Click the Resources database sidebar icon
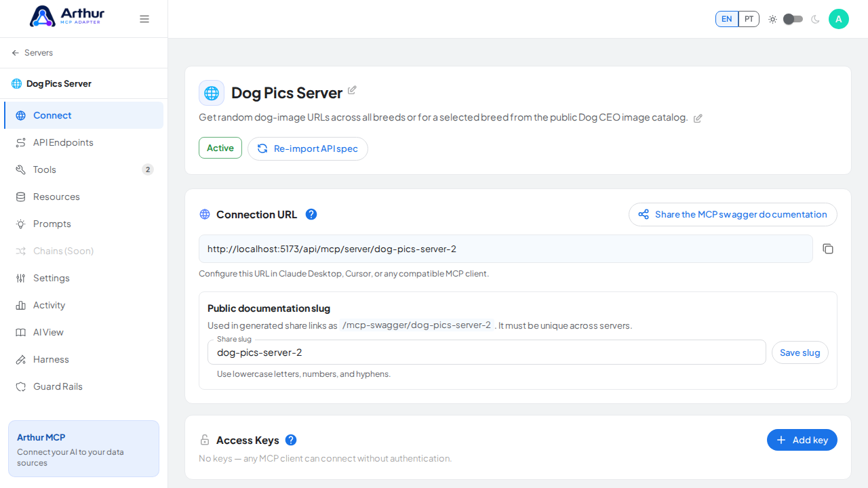Screen dimensions: 868x488 21,197
